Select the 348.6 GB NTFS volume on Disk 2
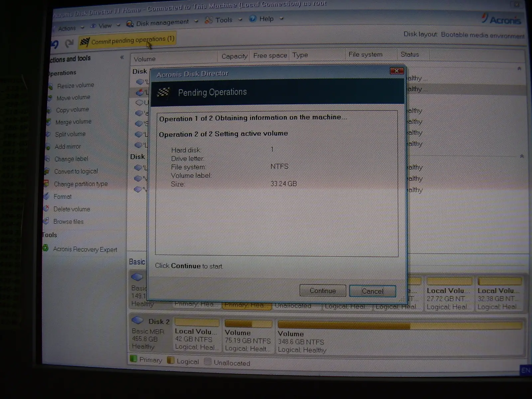Image resolution: width=532 pixels, height=399 pixels. 400,337
